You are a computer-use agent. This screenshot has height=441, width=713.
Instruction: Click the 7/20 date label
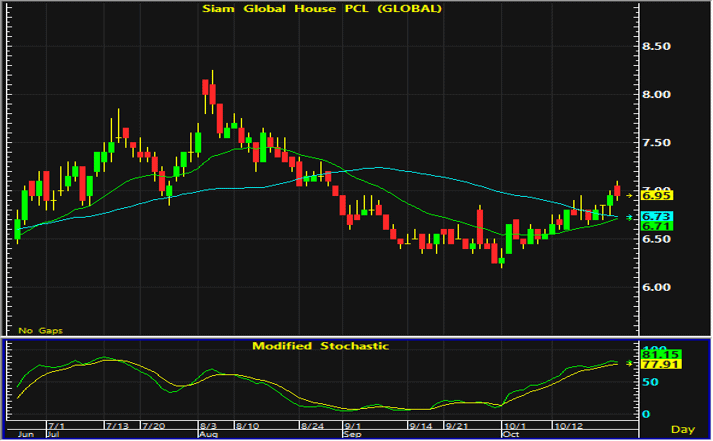tap(154, 426)
